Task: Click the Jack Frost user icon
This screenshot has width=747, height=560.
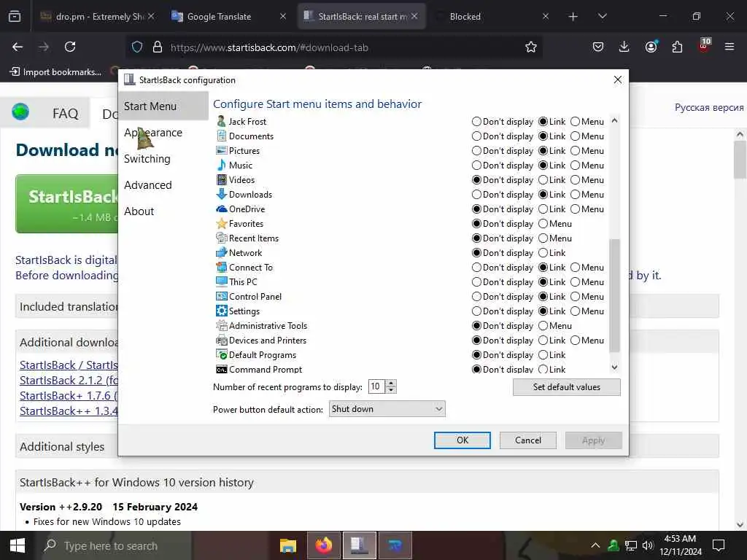Action: coord(221,122)
